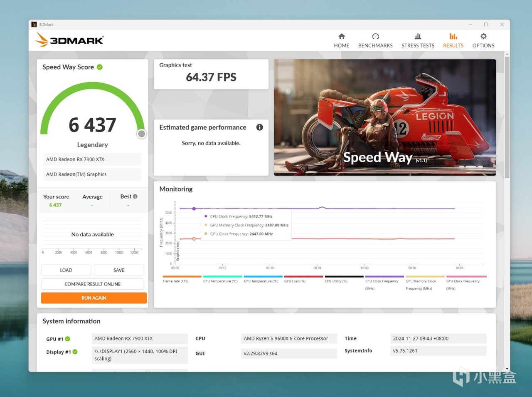Toggle the Frame rate (FPS) legend item
The width and height of the screenshot is (532, 397).
coord(182,279)
